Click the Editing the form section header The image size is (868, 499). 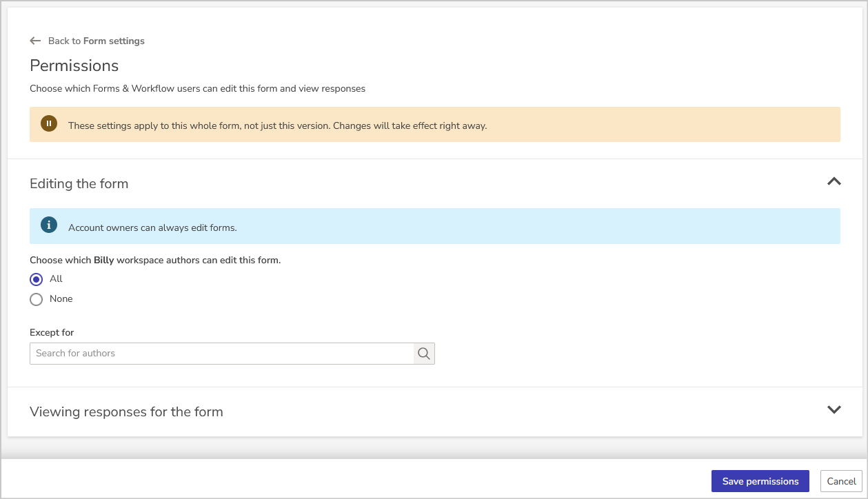[x=79, y=183]
